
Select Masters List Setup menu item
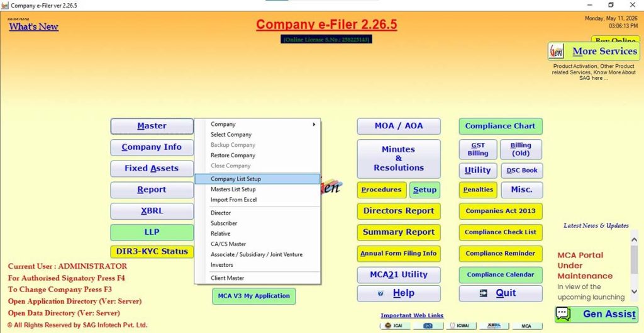point(257,189)
